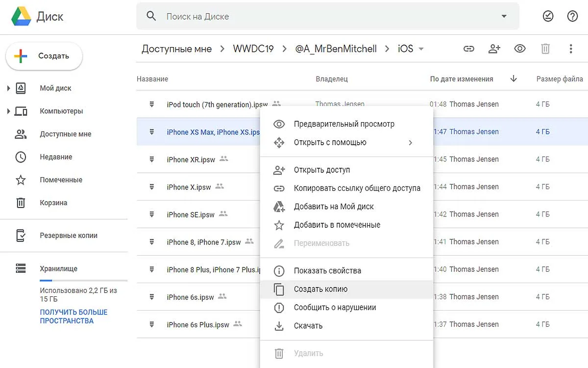Expand the Мой диск tree arrow
Screen dimensions: 588x368
[x=8, y=88]
